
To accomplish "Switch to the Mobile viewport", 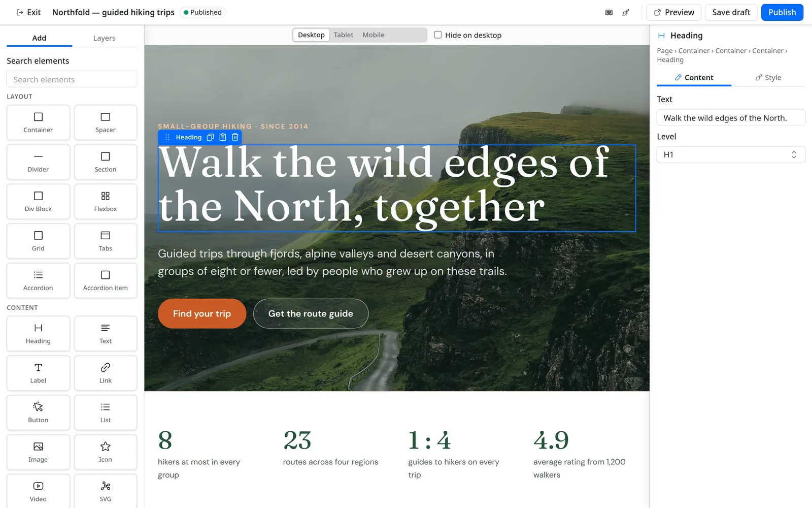I will pos(374,35).
